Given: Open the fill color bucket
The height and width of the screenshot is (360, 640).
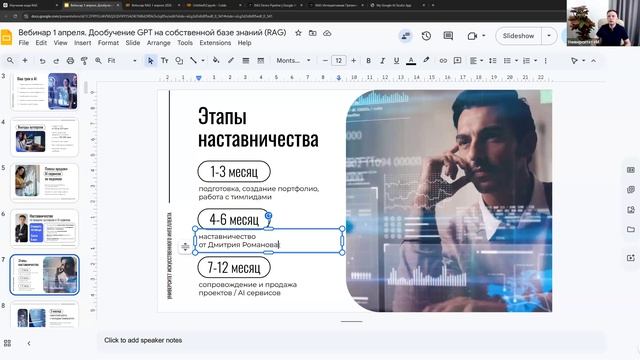Looking at the screenshot, I should pos(216,60).
